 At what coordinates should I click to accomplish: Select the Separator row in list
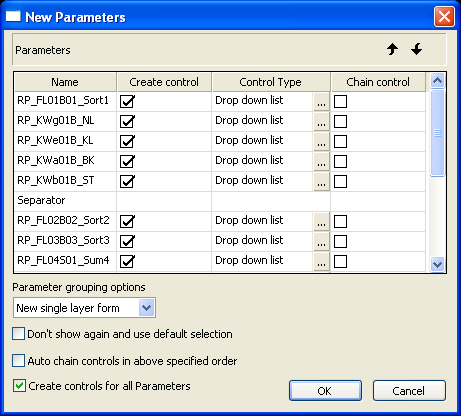[220, 201]
